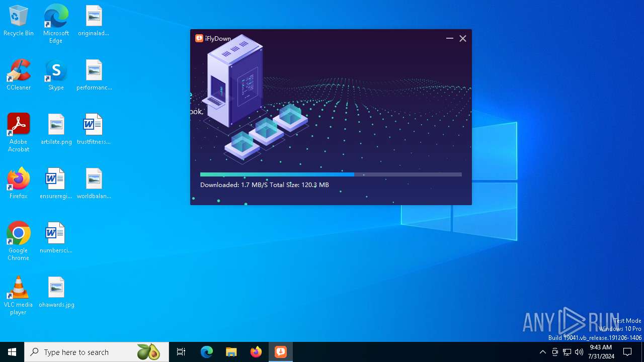
Task: Launch the Firefox desktop shortcut
Action: [19, 184]
